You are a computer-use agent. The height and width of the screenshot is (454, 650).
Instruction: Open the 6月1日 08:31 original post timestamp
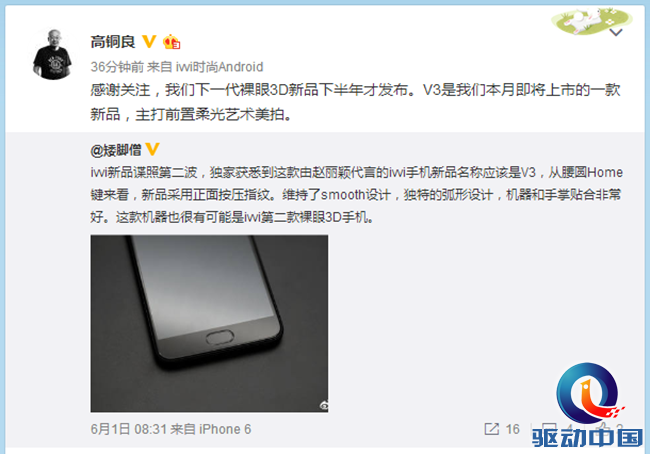point(129,429)
